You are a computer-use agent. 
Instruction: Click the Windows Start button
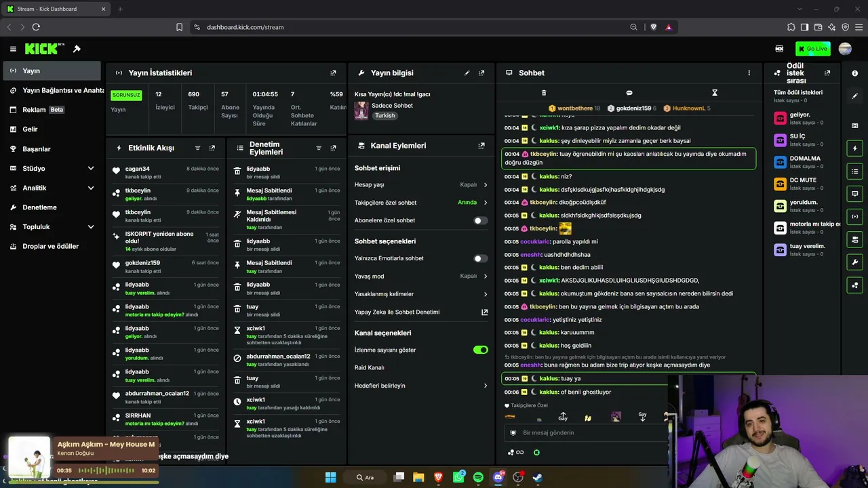(x=330, y=477)
